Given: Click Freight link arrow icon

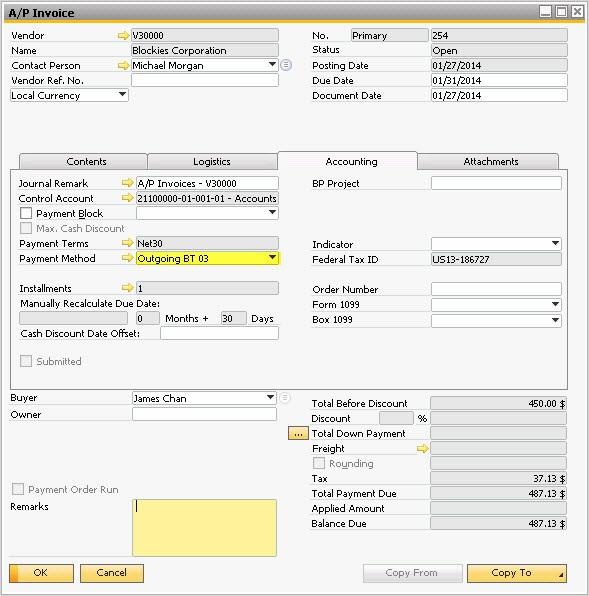Looking at the screenshot, I should coord(423,449).
